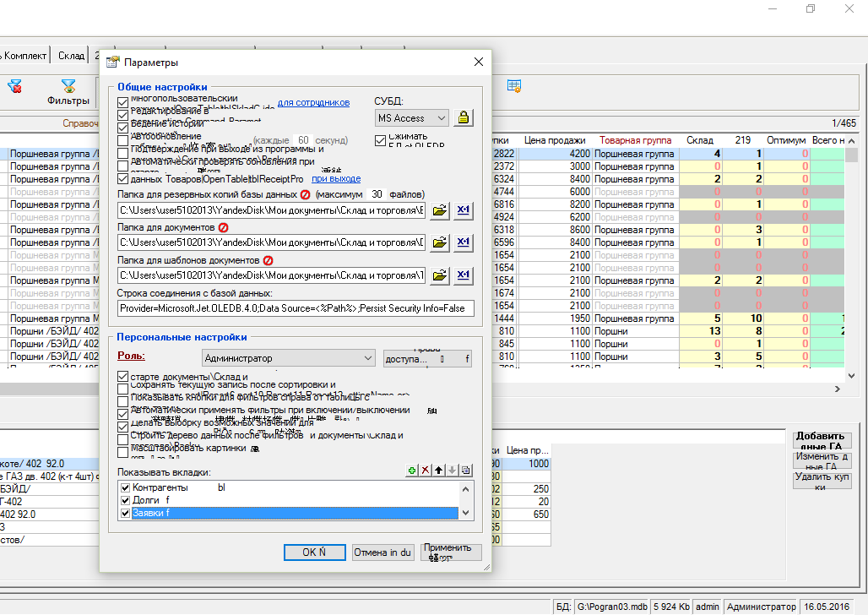The image size is (868, 615).
Task: Move the selected tab up with arrow icon
Action: point(439,471)
